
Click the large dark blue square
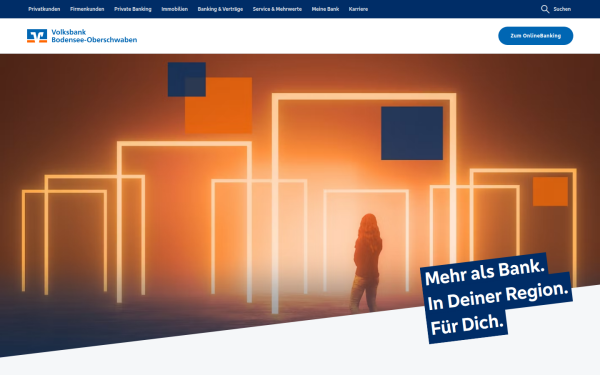pyautogui.click(x=412, y=133)
